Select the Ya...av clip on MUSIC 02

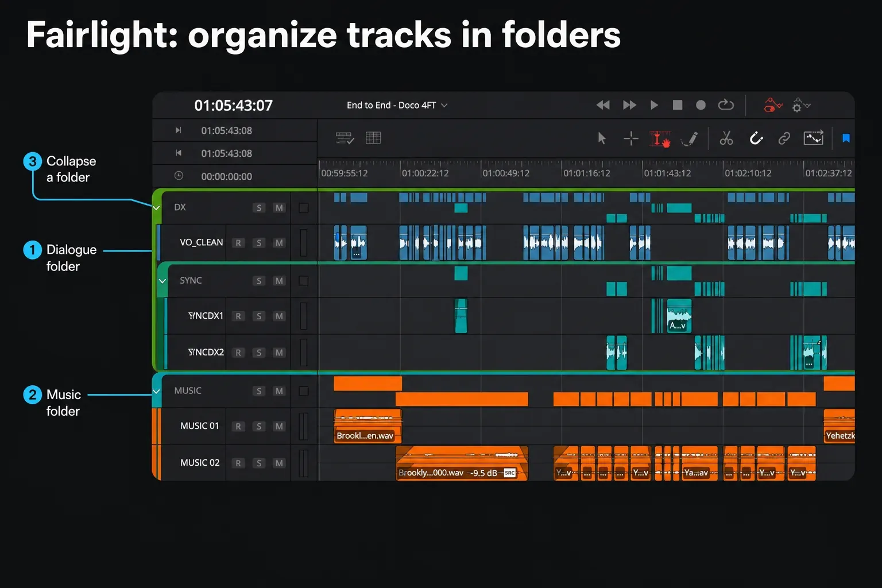tap(699, 463)
